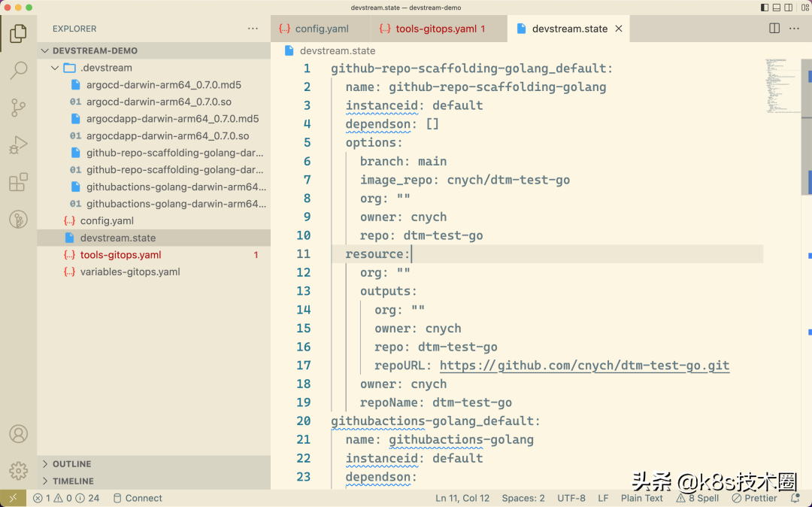
Task: Open editor more actions ellipsis
Action: [795, 29]
